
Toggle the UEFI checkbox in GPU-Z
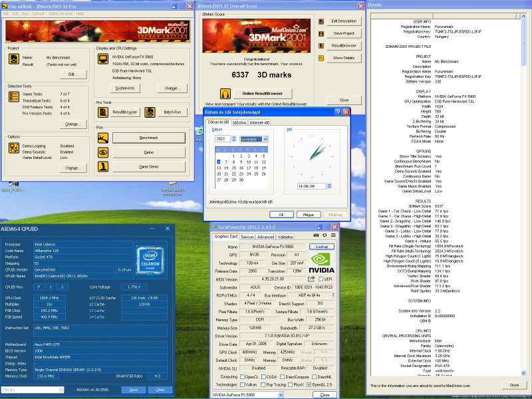coord(321,279)
